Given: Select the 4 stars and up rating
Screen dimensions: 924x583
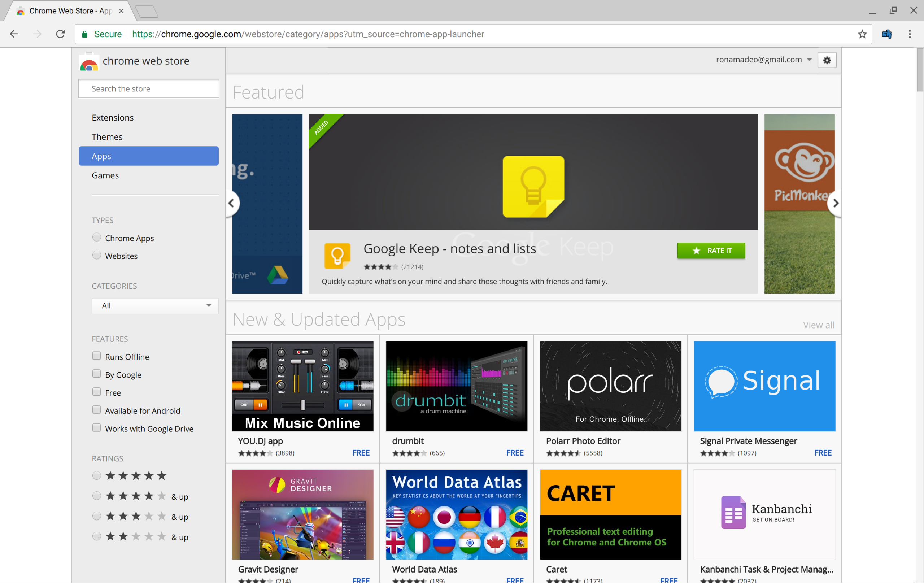Looking at the screenshot, I should [96, 496].
